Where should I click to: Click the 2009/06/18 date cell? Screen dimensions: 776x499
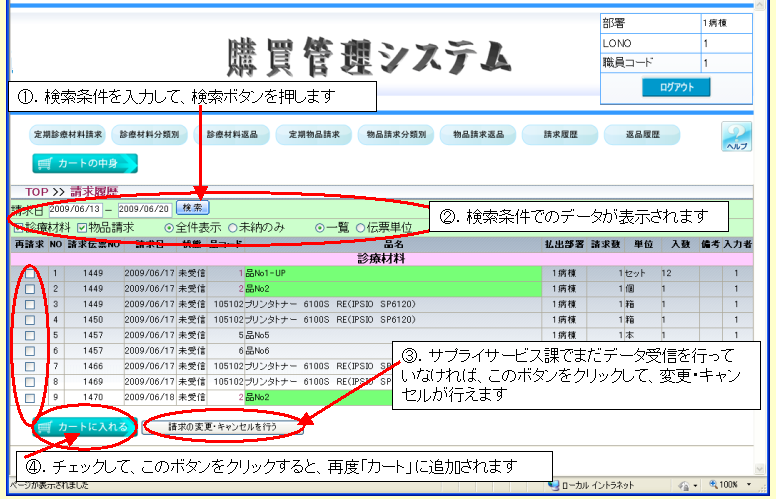(149, 397)
